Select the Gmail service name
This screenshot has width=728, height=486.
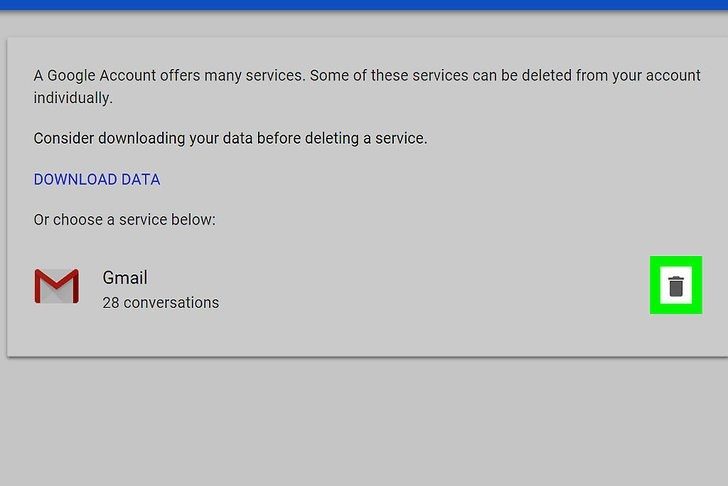click(125, 277)
